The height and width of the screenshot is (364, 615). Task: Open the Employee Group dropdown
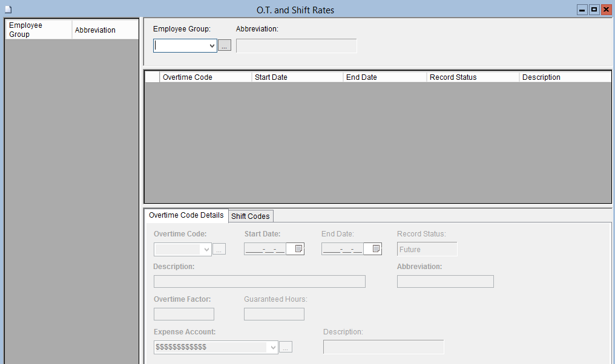coord(212,46)
